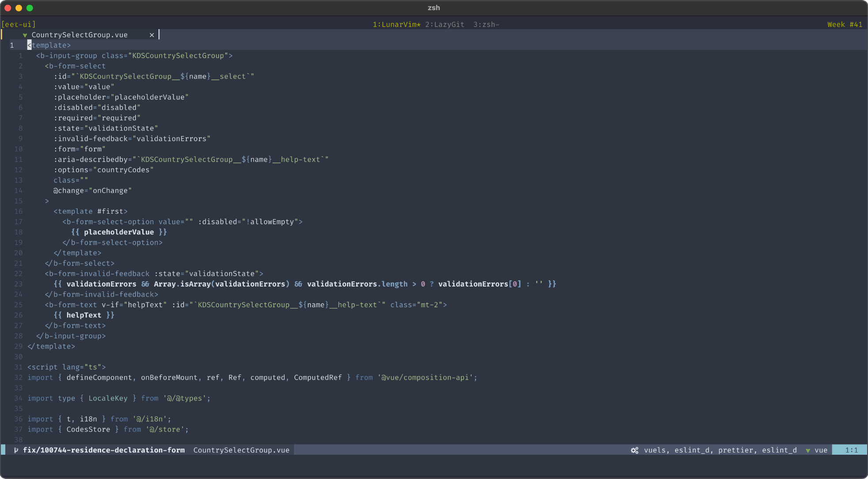Click the Vue icon on the CountrySelectGroup.vue tab
Viewport: 868px width, 479px height.
pos(25,35)
